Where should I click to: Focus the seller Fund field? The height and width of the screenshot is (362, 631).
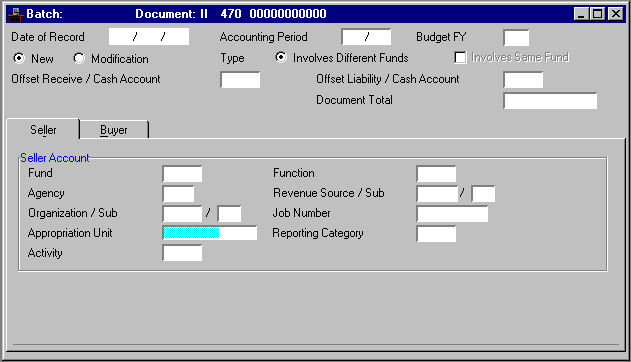(x=182, y=174)
